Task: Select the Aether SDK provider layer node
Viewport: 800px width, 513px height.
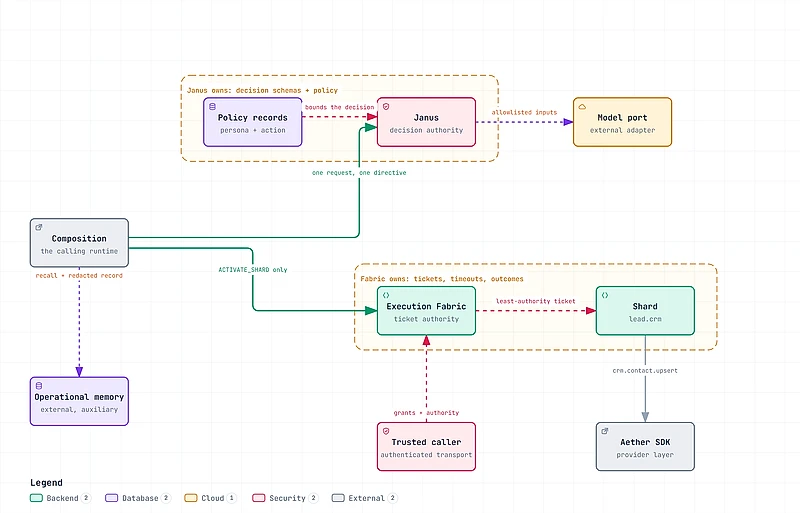Action: click(645, 447)
